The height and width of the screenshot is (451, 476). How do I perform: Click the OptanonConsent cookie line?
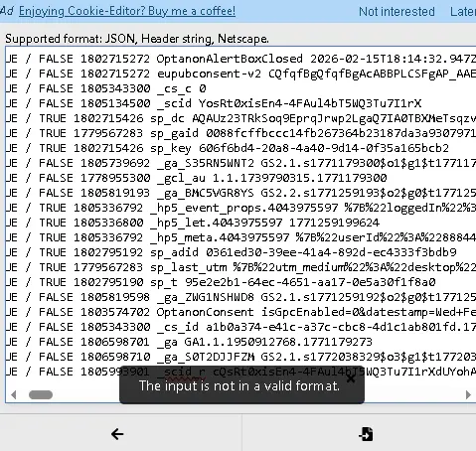click(x=240, y=312)
